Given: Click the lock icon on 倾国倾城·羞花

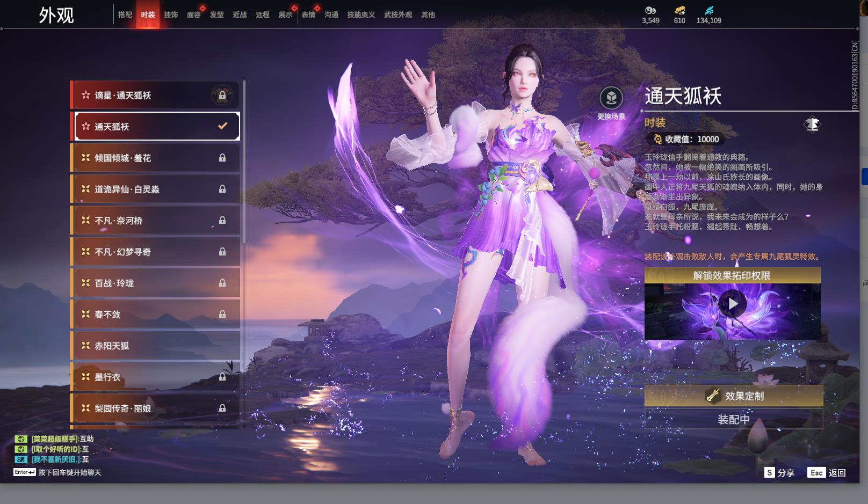Looking at the screenshot, I should (222, 158).
